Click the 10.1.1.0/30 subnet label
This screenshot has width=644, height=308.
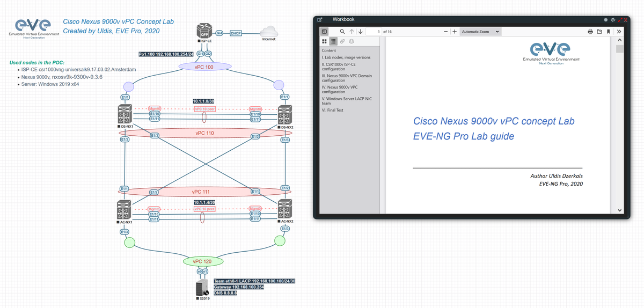[203, 101]
